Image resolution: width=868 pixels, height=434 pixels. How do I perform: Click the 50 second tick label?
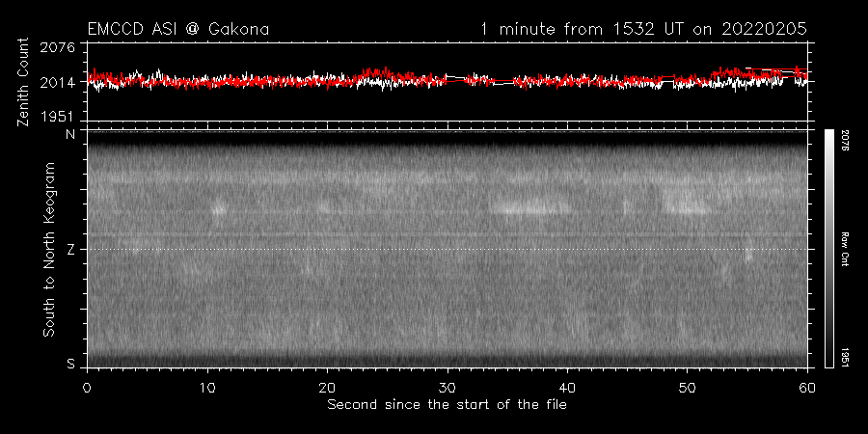(687, 387)
